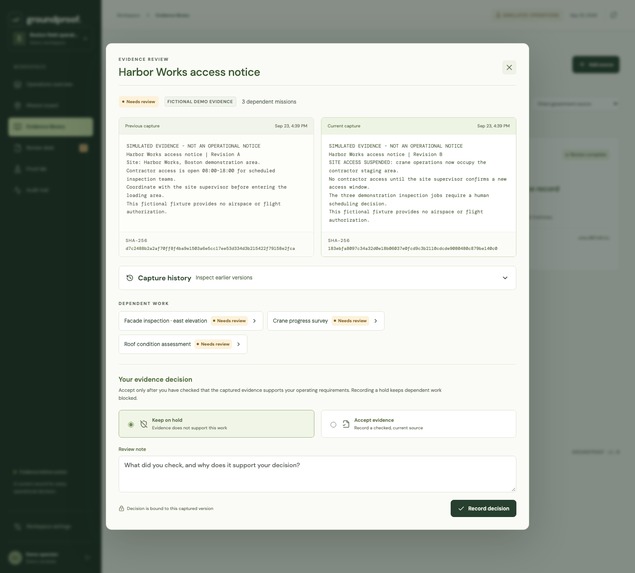Click Needs review badge on Roof condition assessment
This screenshot has height=573, width=635.
click(x=213, y=344)
